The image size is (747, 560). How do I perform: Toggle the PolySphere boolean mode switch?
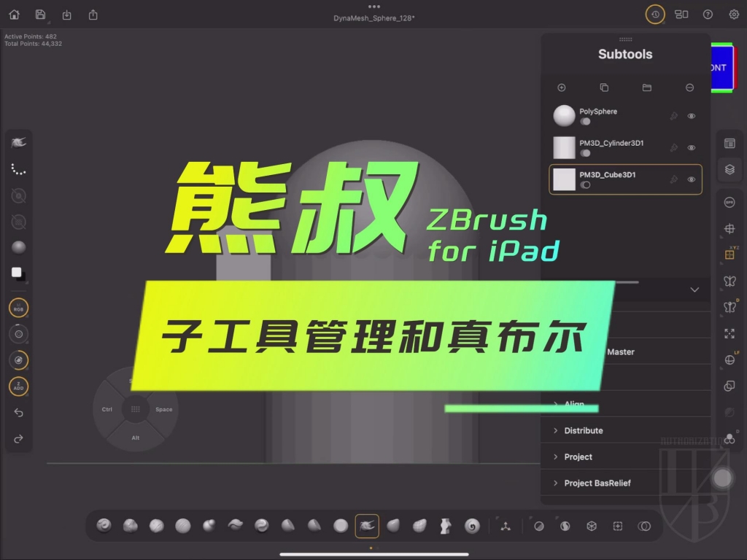coord(586,122)
